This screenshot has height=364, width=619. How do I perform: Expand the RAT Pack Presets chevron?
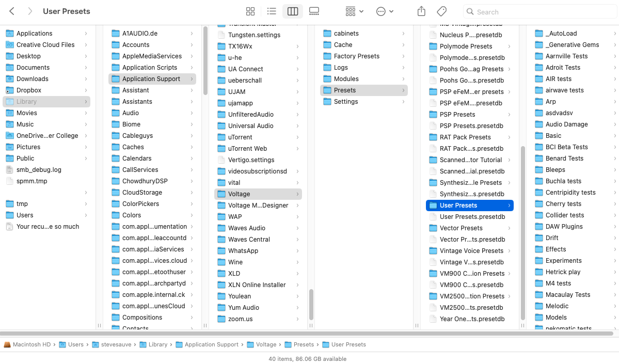tap(509, 137)
